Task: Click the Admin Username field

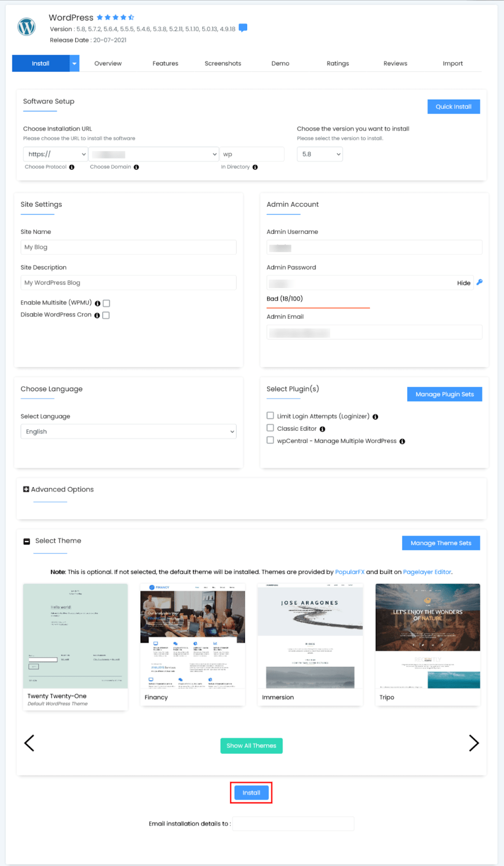Action: [374, 247]
